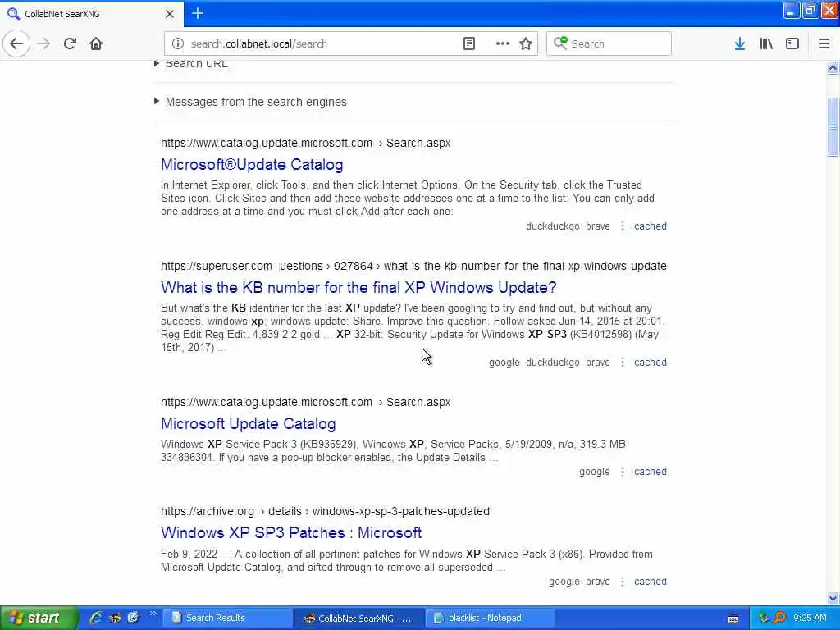Viewport: 840px width, 630px height.
Task: Click the forward navigation arrow
Action: [x=43, y=43]
